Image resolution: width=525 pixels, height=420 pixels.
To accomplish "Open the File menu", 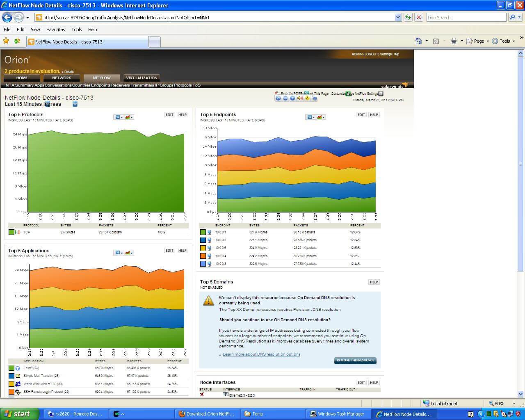I will click(7, 30).
